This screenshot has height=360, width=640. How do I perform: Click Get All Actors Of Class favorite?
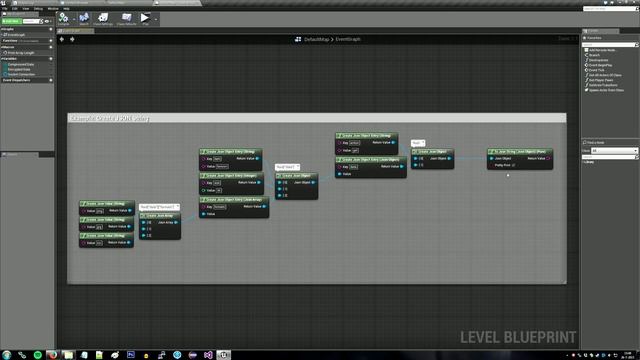(605, 75)
